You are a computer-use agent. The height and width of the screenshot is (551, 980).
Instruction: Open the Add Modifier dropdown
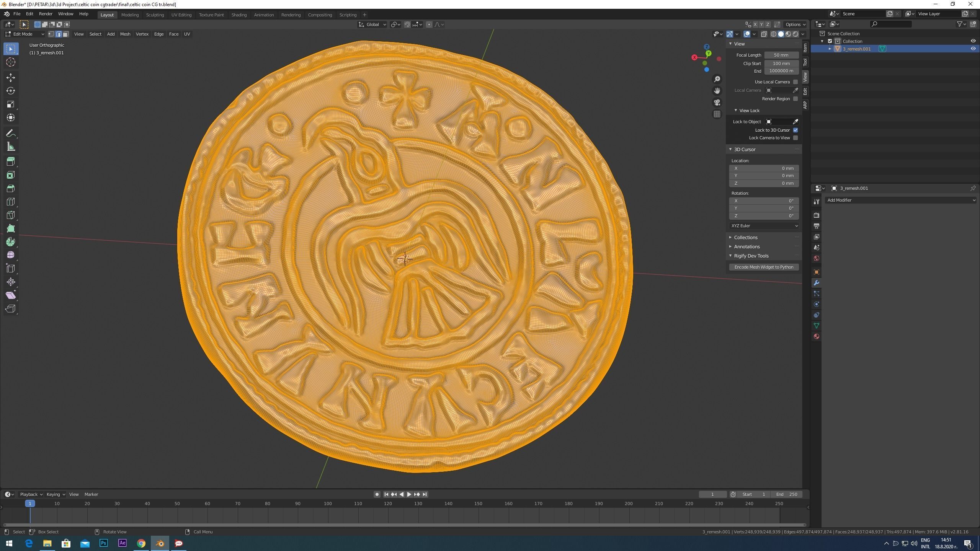pos(900,200)
